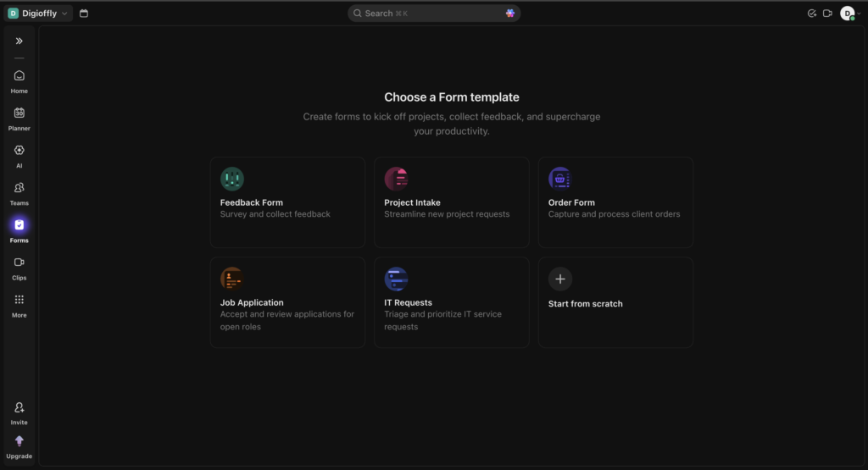Click Order Form basket icon
The image size is (868, 470).
(x=559, y=179)
